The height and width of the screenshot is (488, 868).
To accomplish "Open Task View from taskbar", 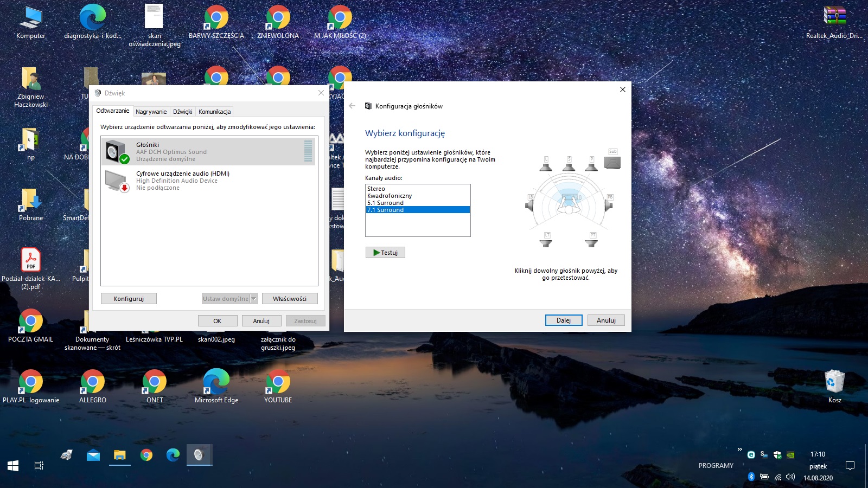I will 39,465.
